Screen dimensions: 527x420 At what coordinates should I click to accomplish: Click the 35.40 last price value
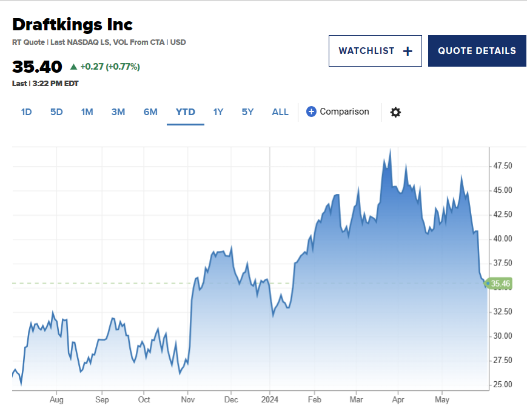pyautogui.click(x=38, y=67)
